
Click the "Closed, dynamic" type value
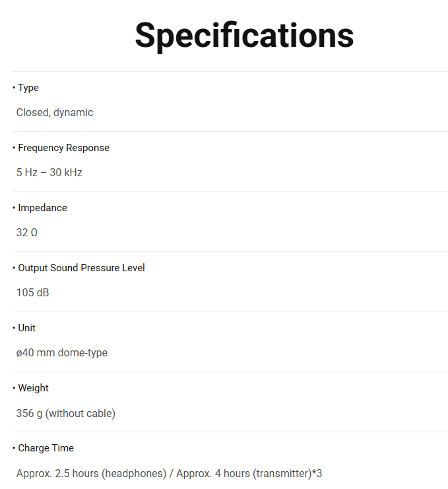point(55,113)
